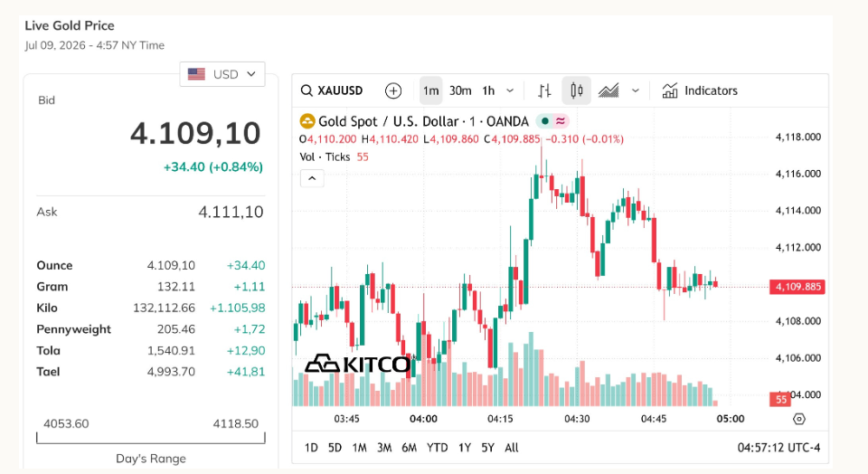Image resolution: width=868 pixels, height=474 pixels.
Task: Click the Day's Range bar
Action: (x=151, y=438)
